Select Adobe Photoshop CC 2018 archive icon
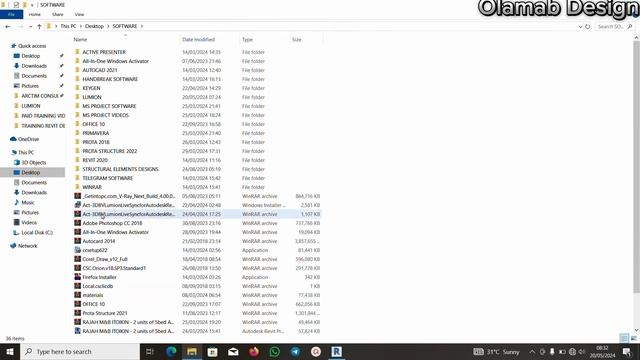640x360 pixels. click(78, 223)
